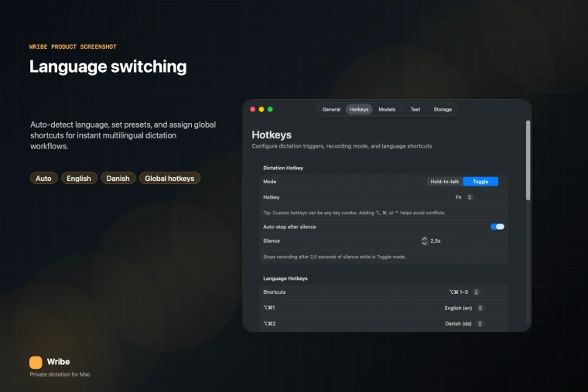This screenshot has height=392, width=588.
Task: Click the Global hotkeys tag
Action: 169,179
